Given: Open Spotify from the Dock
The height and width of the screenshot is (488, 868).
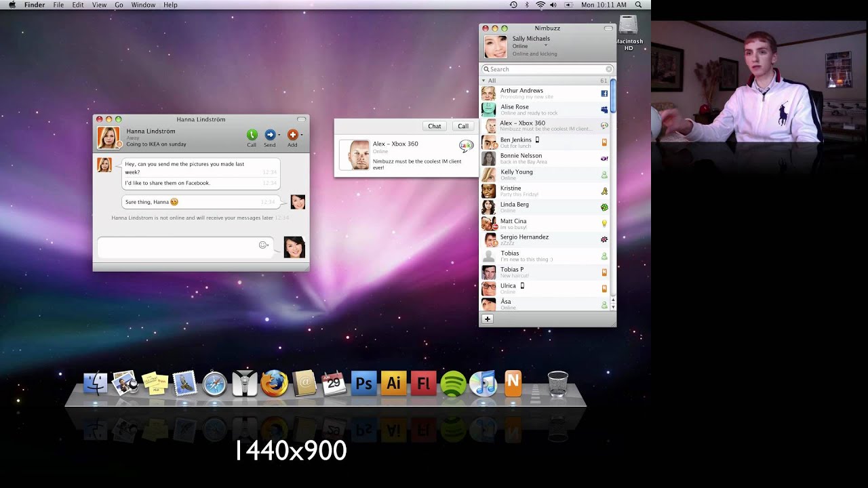Looking at the screenshot, I should point(453,384).
